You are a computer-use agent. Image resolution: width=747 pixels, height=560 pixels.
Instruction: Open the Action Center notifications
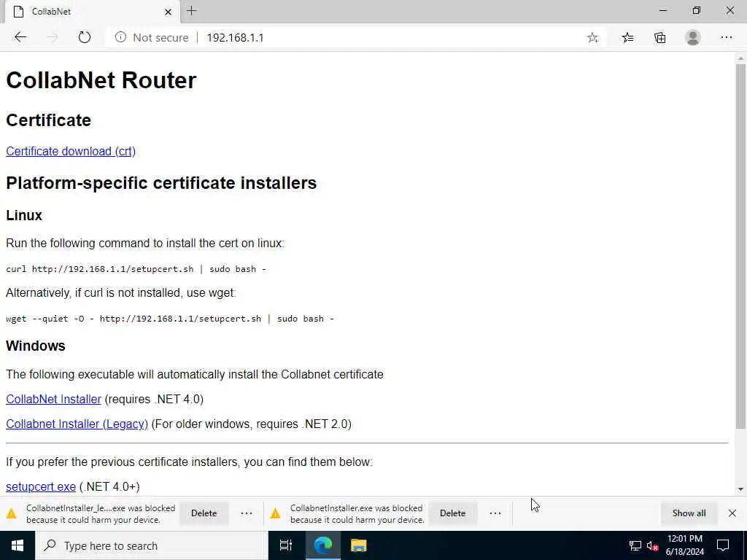click(x=723, y=545)
